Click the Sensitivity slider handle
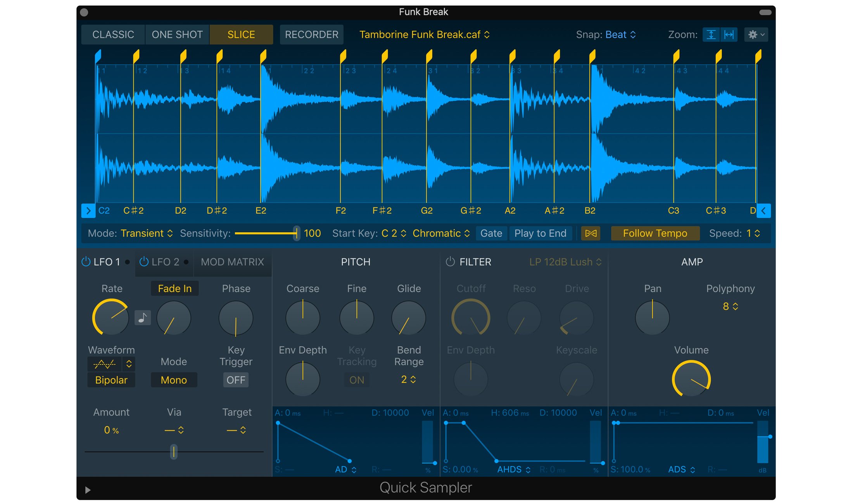This screenshot has width=853, height=504. [x=296, y=233]
